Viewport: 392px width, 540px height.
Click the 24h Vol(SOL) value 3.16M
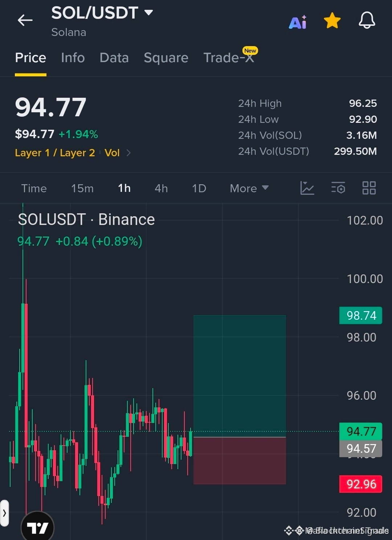click(x=361, y=135)
